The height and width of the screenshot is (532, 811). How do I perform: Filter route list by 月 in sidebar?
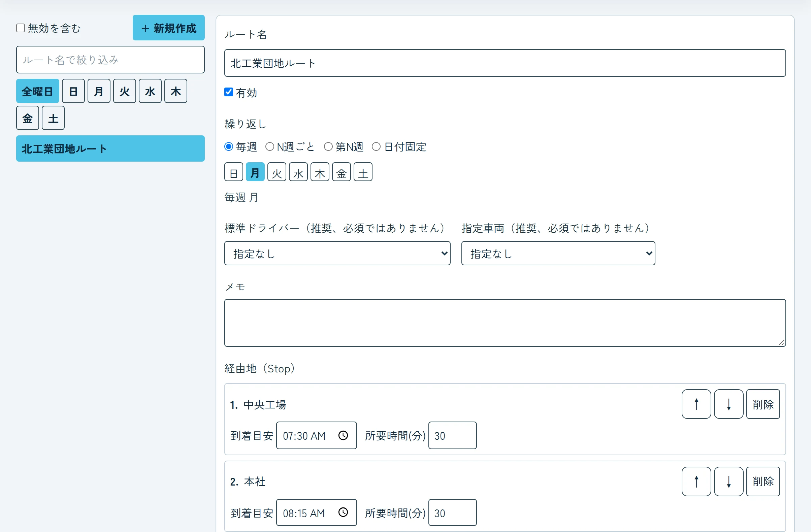[x=99, y=91]
